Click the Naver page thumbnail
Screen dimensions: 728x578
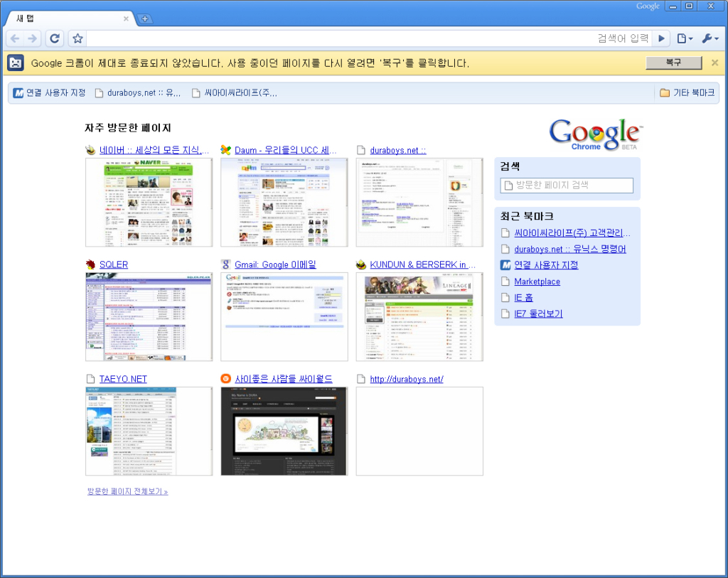[x=149, y=203]
